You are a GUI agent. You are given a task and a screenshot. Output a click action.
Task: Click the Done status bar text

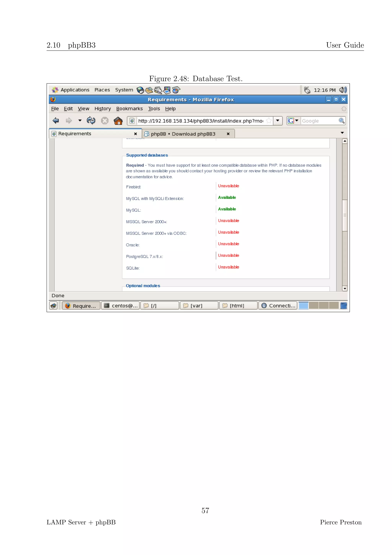58,296
